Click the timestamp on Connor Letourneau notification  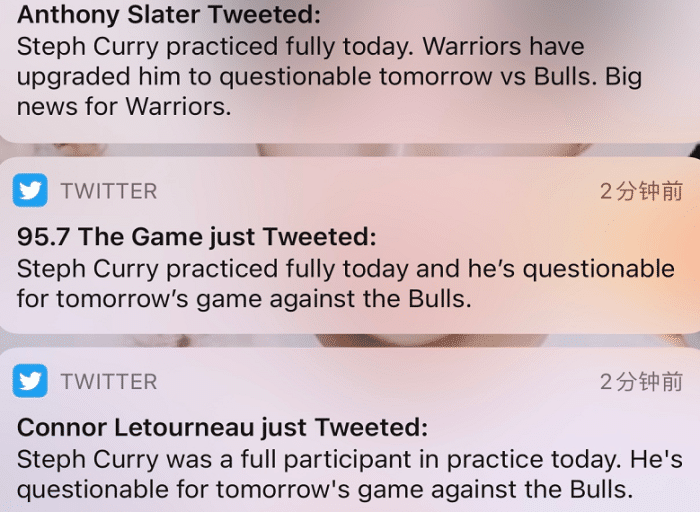pyautogui.click(x=641, y=382)
